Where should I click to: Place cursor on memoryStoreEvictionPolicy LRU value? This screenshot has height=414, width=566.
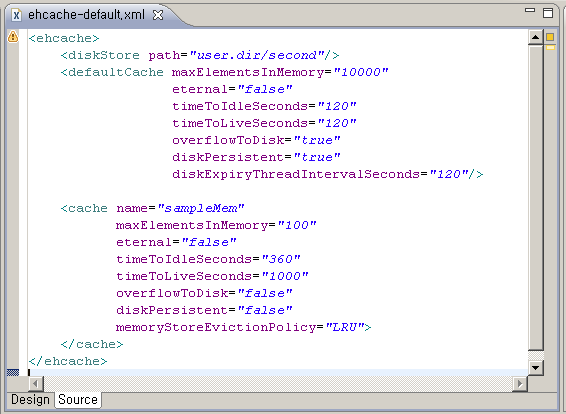(345, 327)
